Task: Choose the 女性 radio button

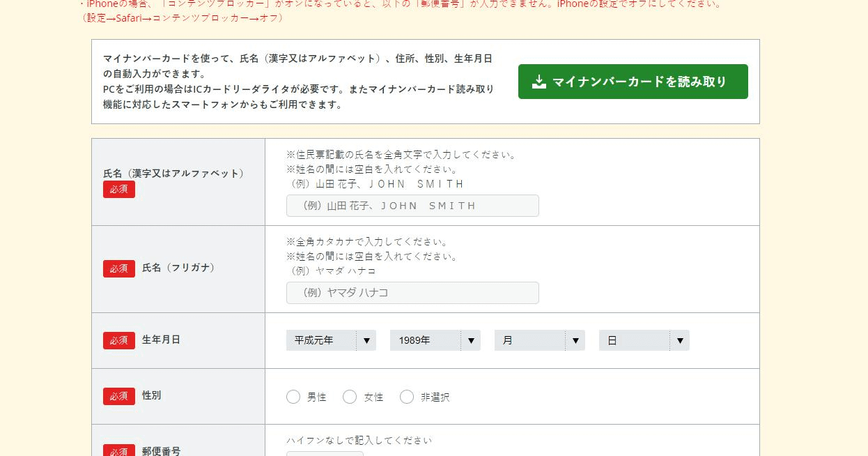Action: pos(350,397)
